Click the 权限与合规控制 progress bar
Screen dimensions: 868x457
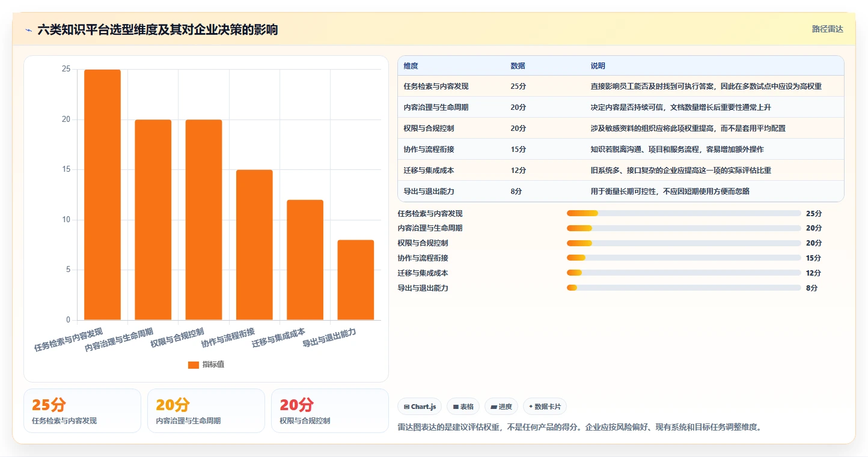coord(683,243)
